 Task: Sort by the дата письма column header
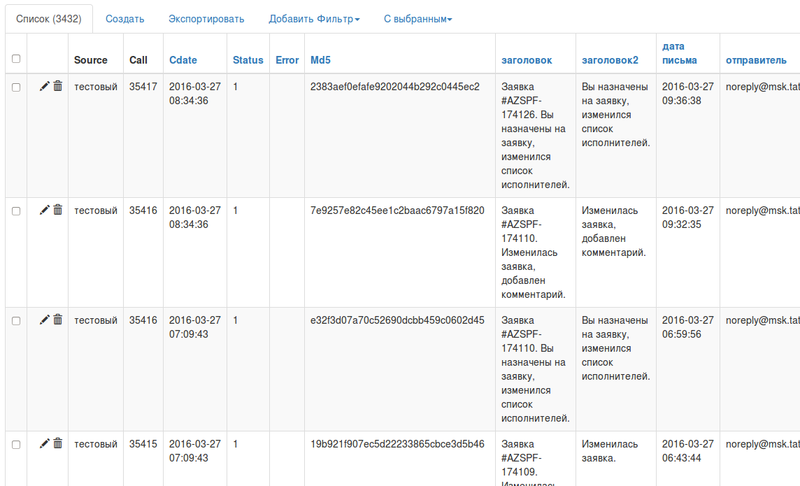tap(677, 53)
